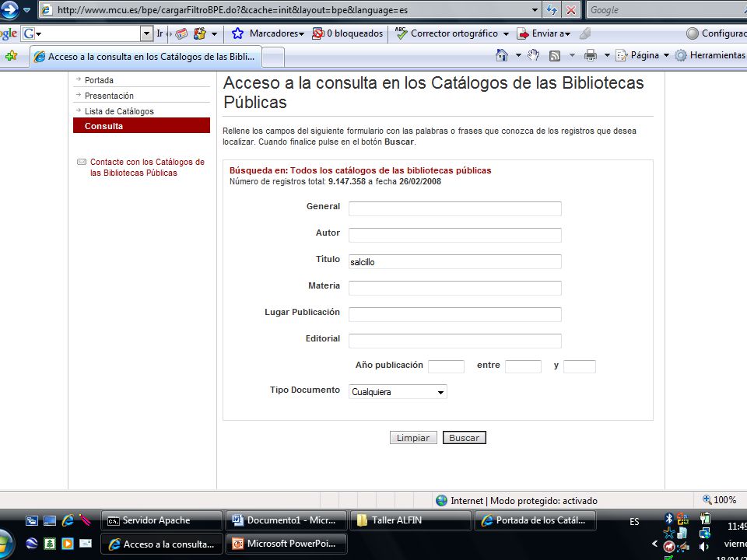Open Lista de Catálogos in sidebar
747x560 pixels.
coord(119,111)
